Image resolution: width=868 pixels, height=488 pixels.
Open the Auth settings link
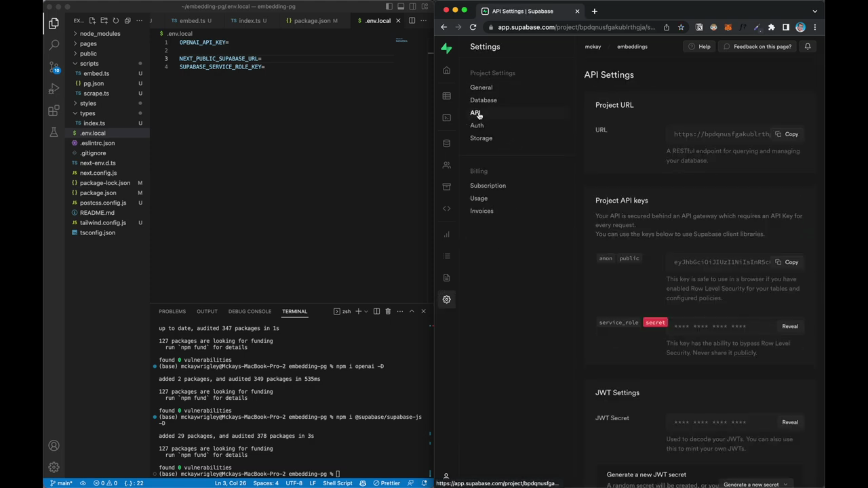477,125
